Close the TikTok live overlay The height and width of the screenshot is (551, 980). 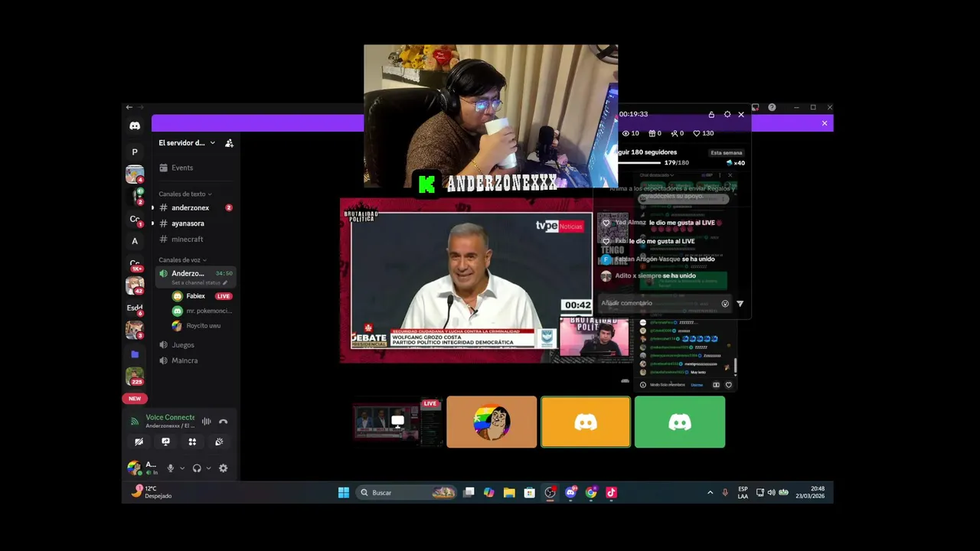tap(741, 114)
